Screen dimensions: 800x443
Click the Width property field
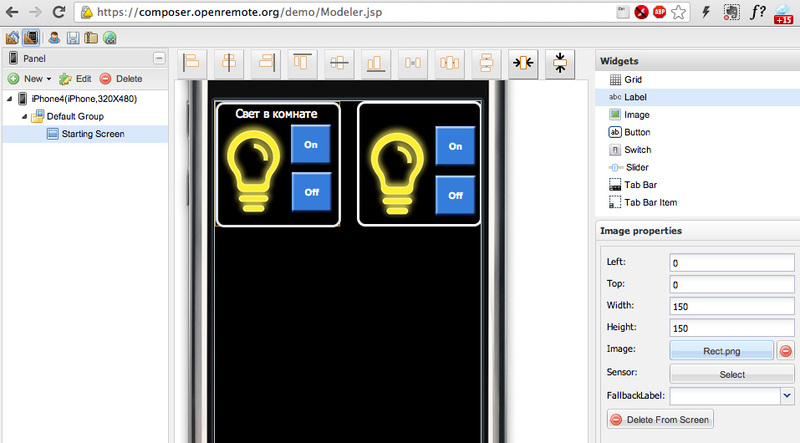point(732,306)
